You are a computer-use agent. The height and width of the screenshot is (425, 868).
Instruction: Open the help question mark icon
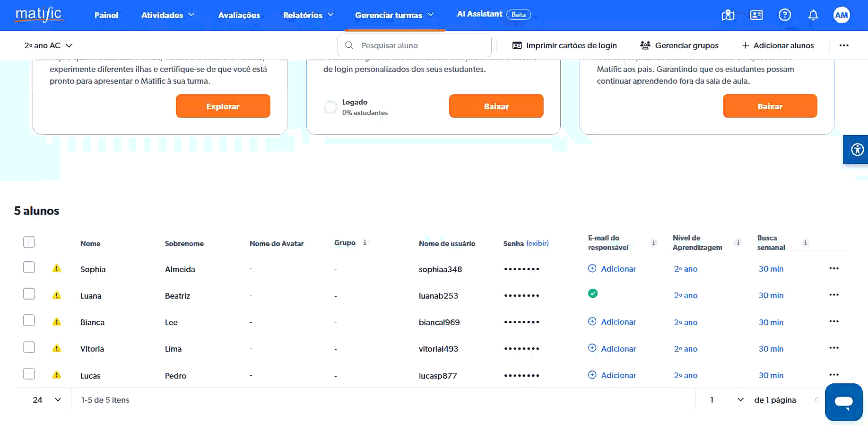pos(784,15)
